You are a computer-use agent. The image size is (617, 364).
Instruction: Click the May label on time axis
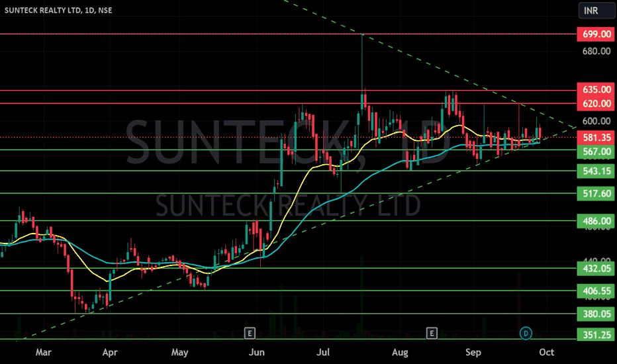(179, 352)
